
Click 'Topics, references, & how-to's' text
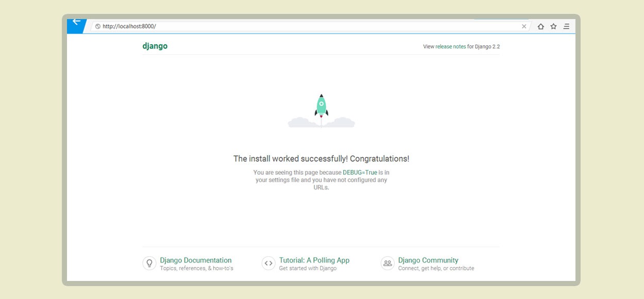point(196,269)
